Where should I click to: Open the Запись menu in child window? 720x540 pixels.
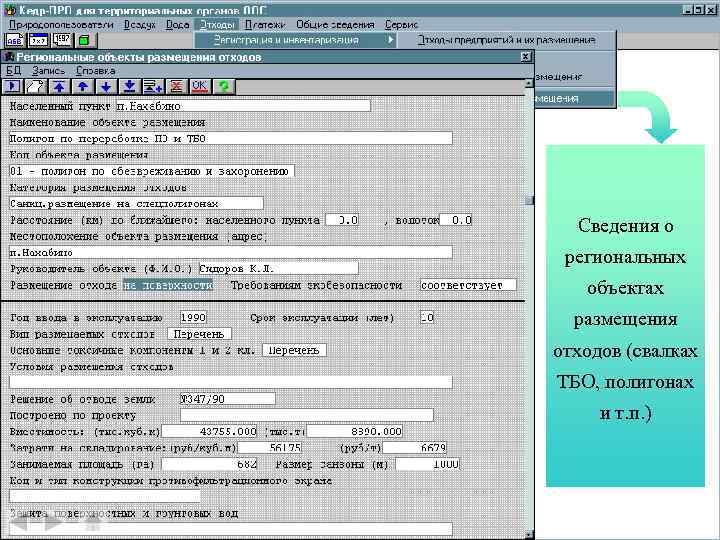tap(48, 71)
